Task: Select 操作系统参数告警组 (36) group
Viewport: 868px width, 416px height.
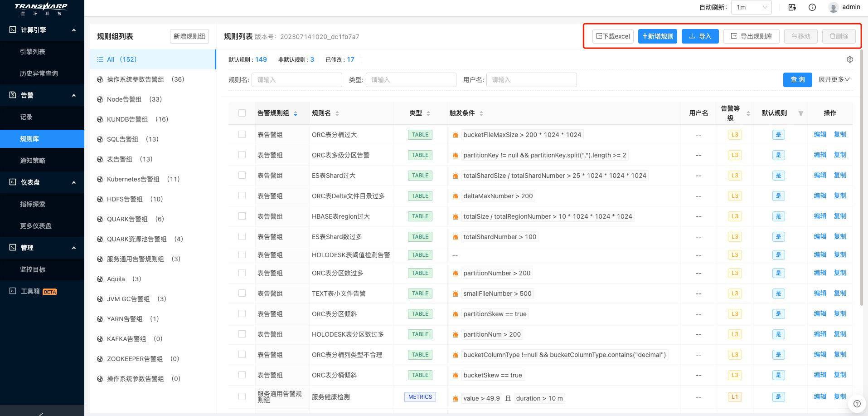Action: (153, 79)
